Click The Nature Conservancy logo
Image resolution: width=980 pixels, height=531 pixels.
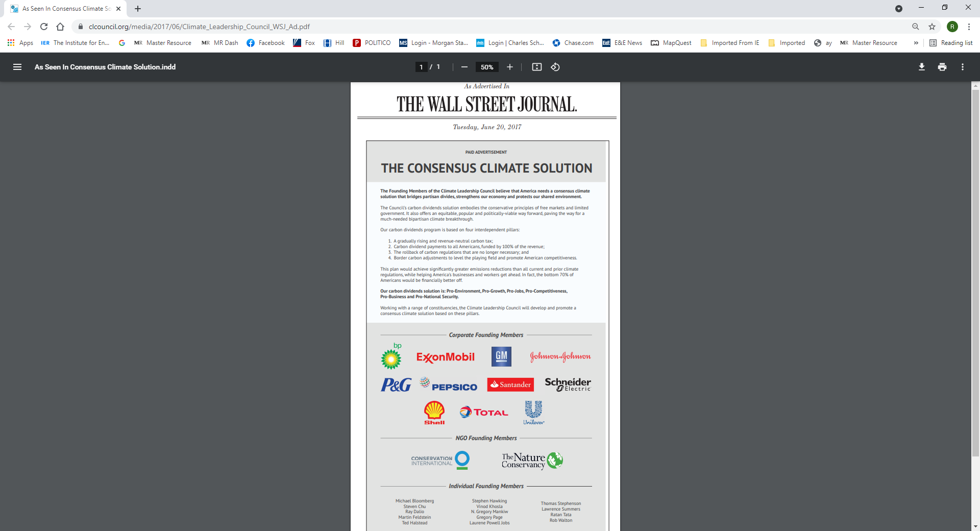point(532,461)
